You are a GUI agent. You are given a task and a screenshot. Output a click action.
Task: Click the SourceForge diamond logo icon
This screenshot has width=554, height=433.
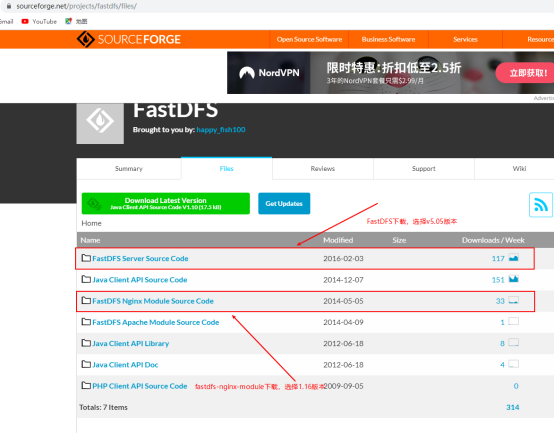pos(86,39)
